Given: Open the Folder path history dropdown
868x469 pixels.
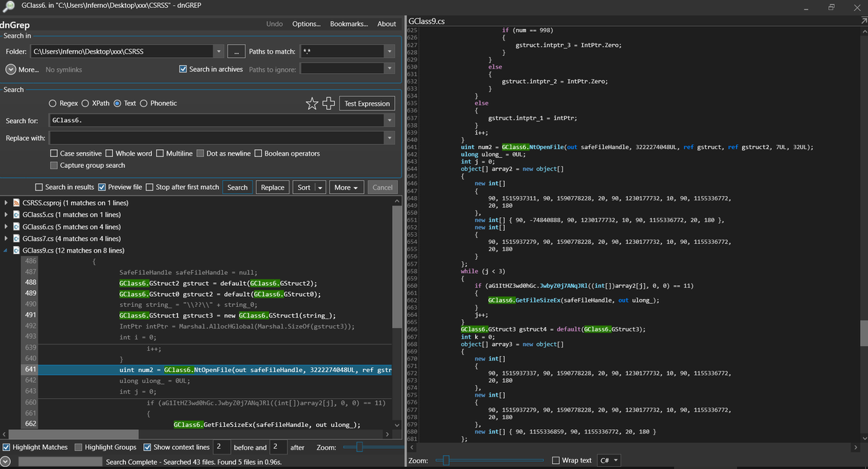Looking at the screenshot, I should (218, 51).
